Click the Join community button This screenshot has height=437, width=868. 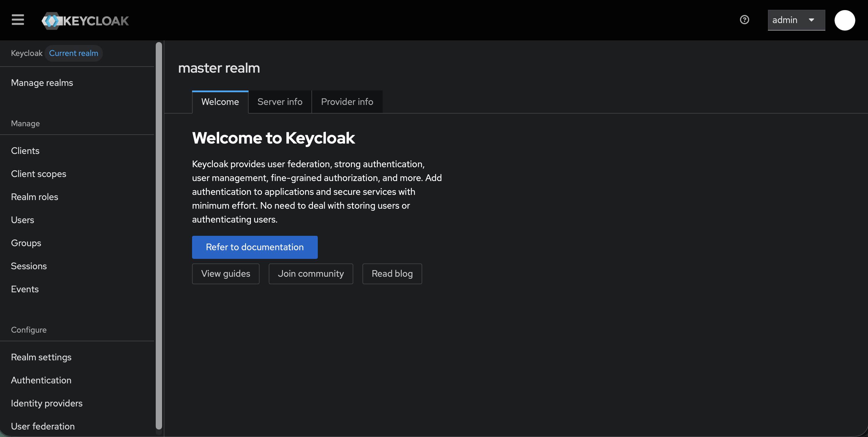[311, 274]
